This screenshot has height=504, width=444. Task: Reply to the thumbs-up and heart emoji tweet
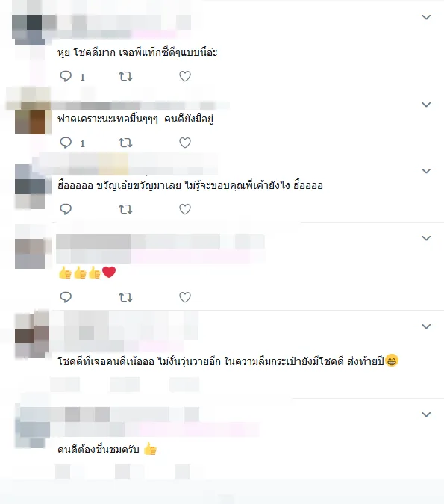[x=66, y=297]
